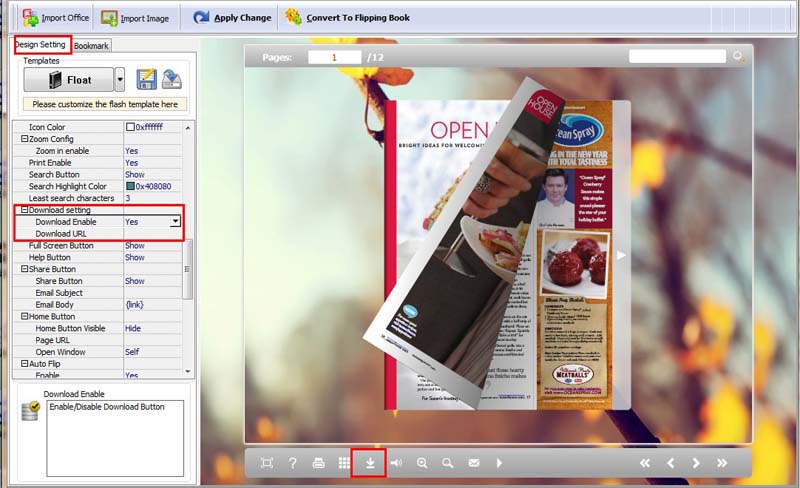Screen dimensions: 800x488
Task: Go to last page with double right arrows
Action: (722, 463)
